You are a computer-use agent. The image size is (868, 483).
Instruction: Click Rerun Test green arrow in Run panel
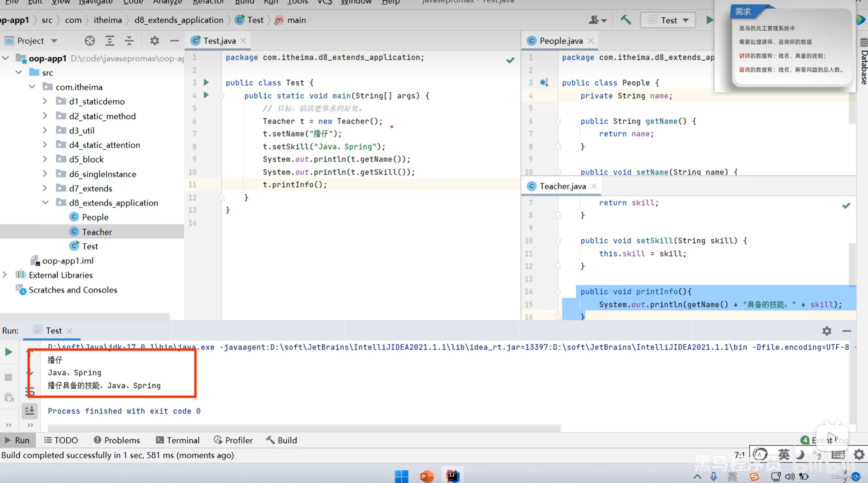(x=8, y=352)
